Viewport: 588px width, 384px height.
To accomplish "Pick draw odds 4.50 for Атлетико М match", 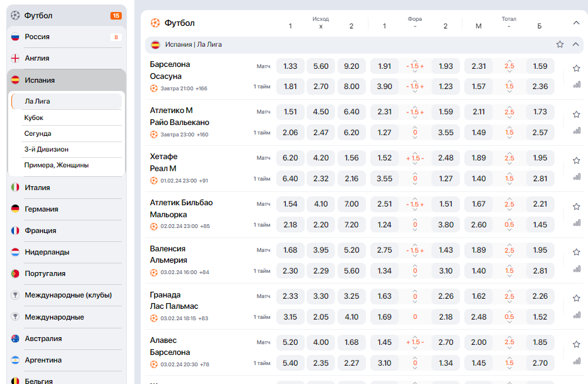I will (x=321, y=112).
